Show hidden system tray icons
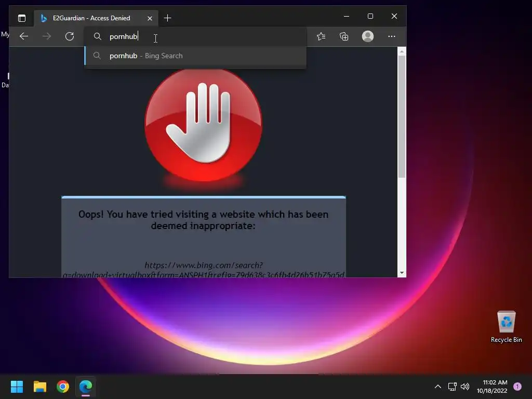Screen dimensions: 532x399 pos(438,387)
